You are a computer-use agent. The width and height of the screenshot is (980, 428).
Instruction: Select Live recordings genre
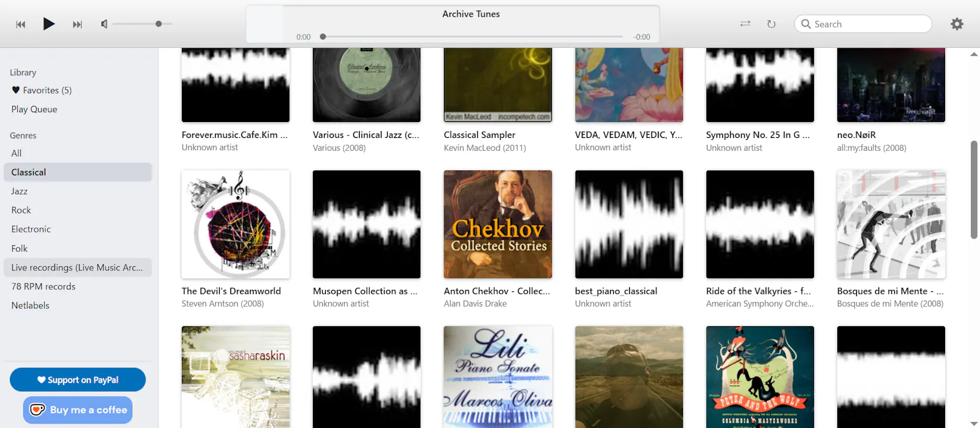78,267
